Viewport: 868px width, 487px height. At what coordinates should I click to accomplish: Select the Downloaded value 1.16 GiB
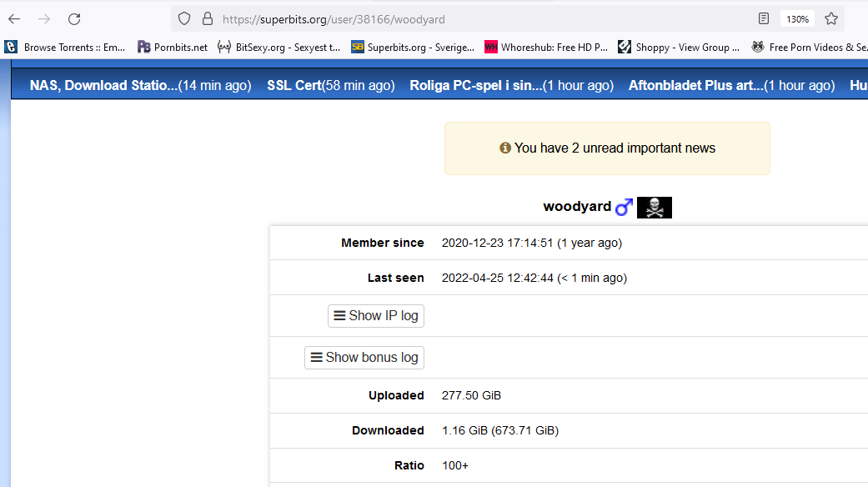click(x=464, y=430)
